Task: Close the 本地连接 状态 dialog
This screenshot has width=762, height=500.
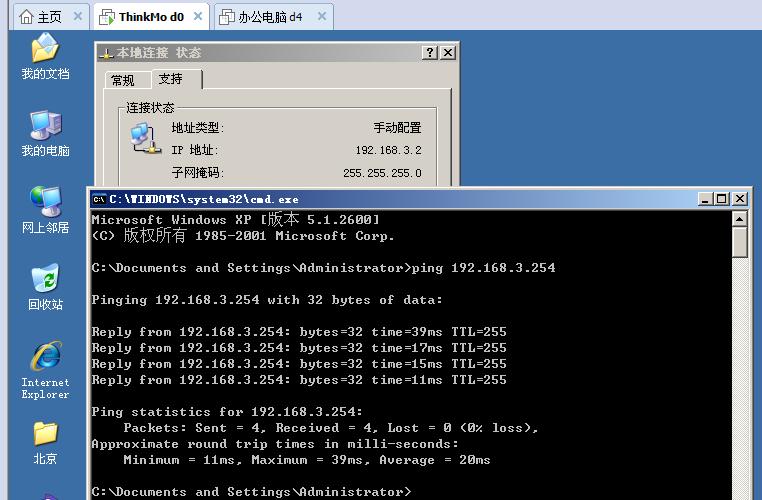Action: point(448,52)
